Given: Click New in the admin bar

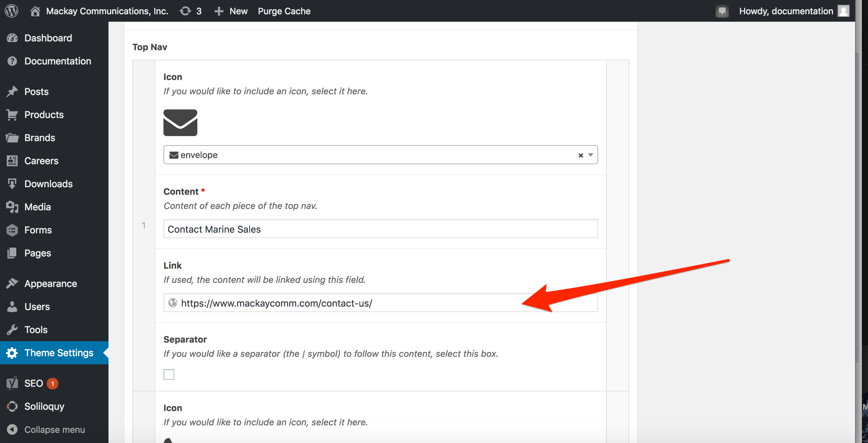Looking at the screenshot, I should click(238, 11).
